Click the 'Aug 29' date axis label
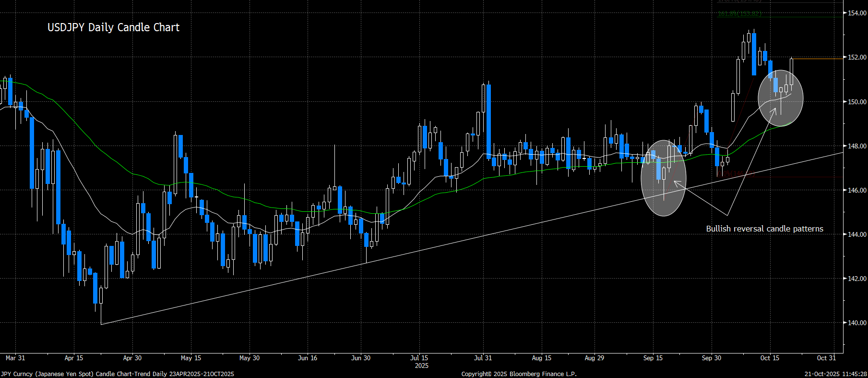The height and width of the screenshot is (378, 868). (595, 358)
